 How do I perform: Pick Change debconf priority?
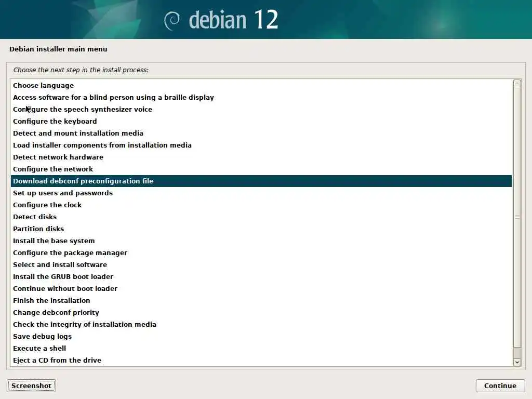(261, 312)
